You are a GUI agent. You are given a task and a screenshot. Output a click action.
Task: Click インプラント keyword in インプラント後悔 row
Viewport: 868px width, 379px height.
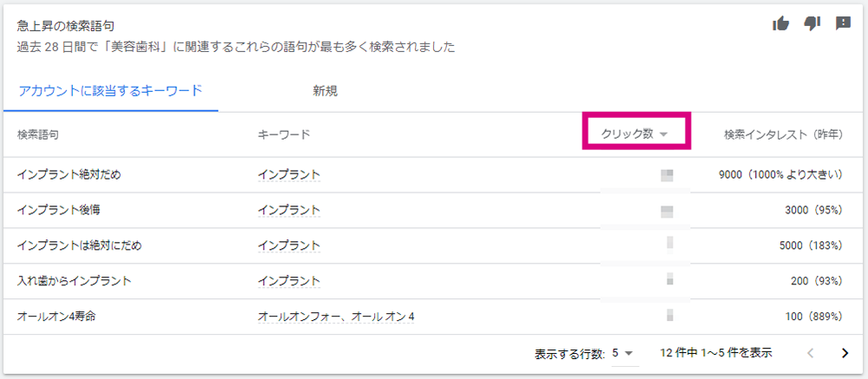pyautogui.click(x=289, y=210)
